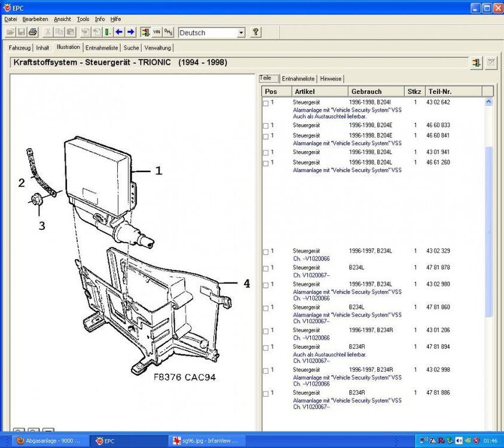Check the box for part 46 60 841
The width and height of the screenshot is (504, 448).
(x=265, y=136)
